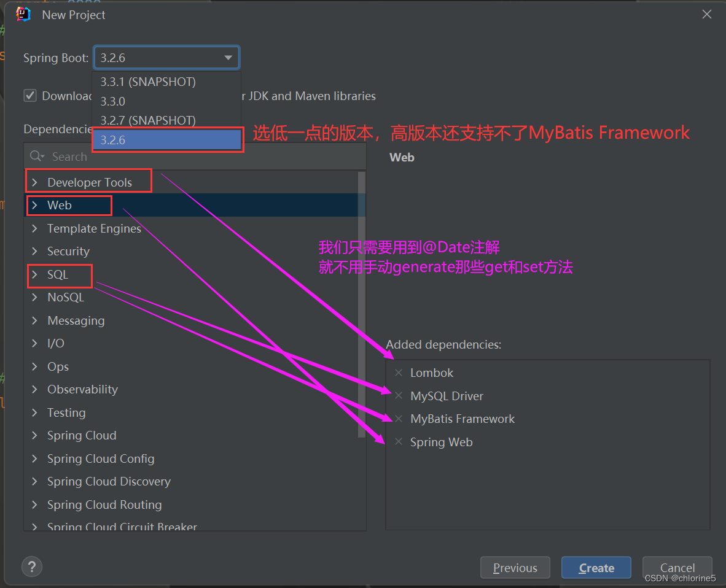Image resolution: width=726 pixels, height=588 pixels.
Task: Close the New Project dialog
Action: coord(706,14)
